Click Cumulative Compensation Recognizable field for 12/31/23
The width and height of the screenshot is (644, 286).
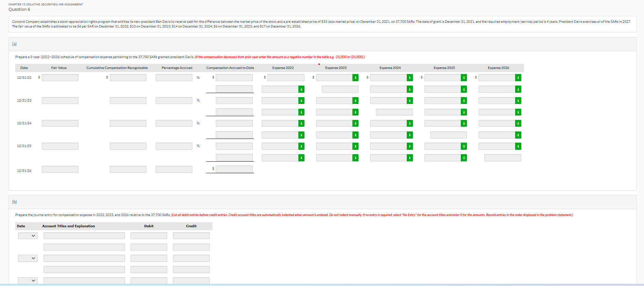point(128,101)
